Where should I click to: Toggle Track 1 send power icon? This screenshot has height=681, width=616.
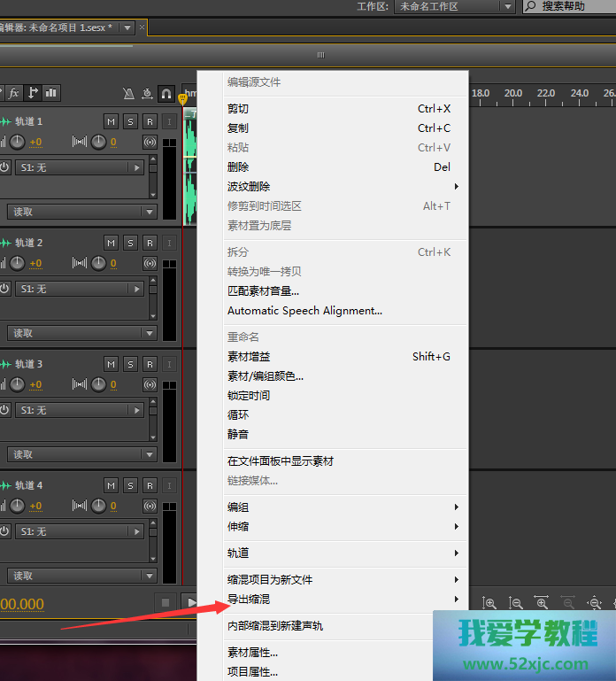[4, 166]
